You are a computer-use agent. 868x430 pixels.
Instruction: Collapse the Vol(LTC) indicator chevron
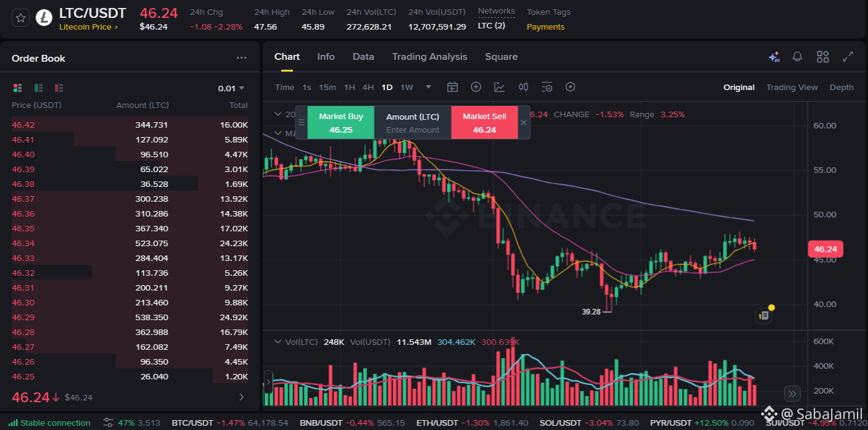tap(278, 341)
